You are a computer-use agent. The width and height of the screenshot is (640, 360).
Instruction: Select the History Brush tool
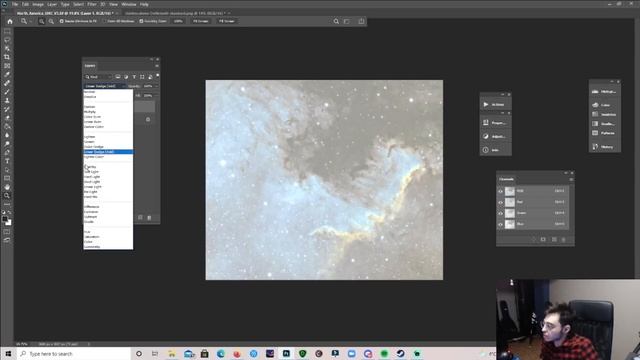tap(7, 109)
